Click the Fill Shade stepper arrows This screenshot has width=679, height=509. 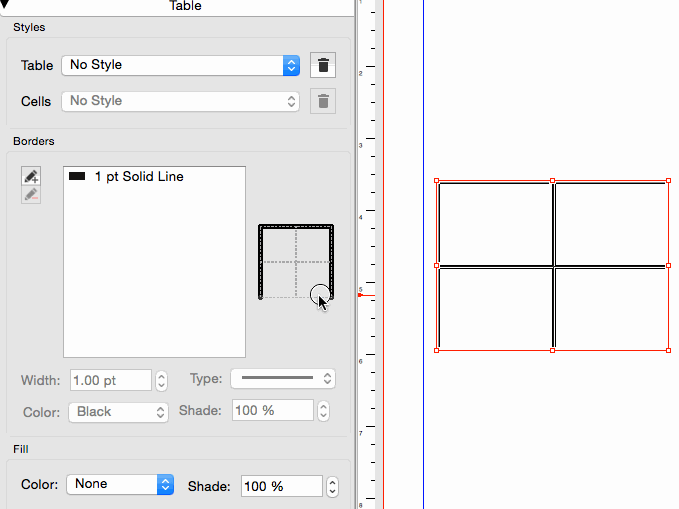[x=333, y=487]
